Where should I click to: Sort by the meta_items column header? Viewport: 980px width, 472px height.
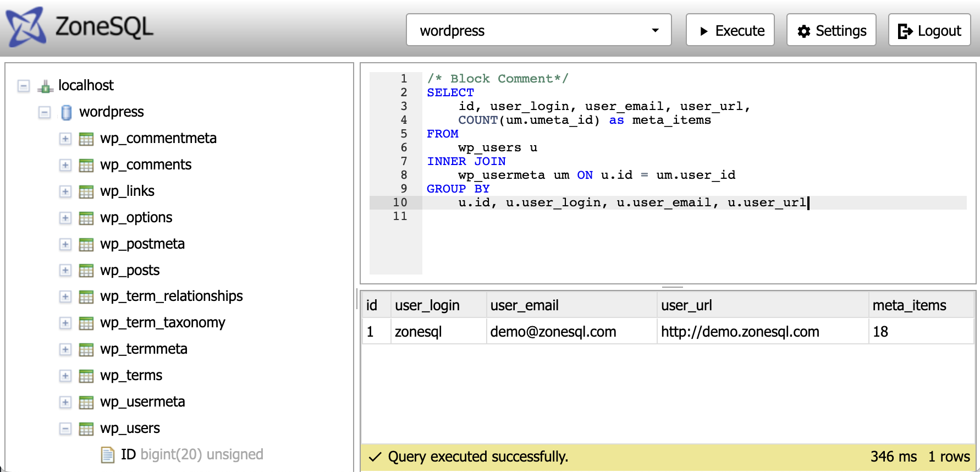pos(921,305)
